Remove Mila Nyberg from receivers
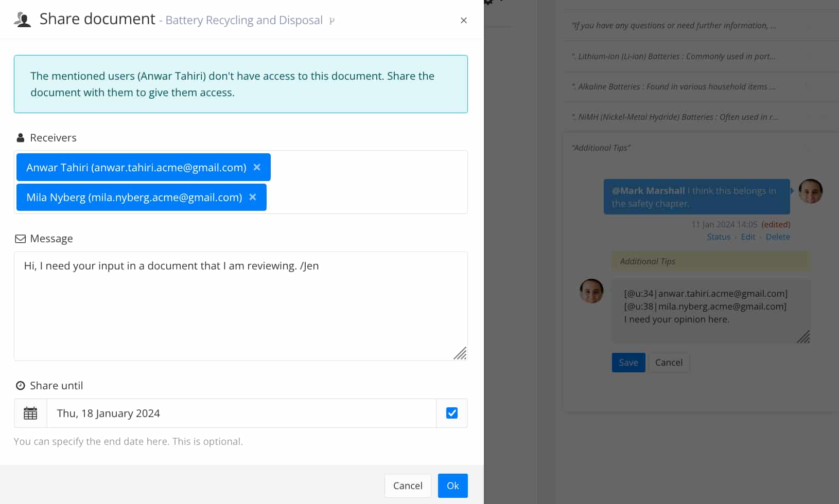This screenshot has width=839, height=504. click(x=253, y=197)
